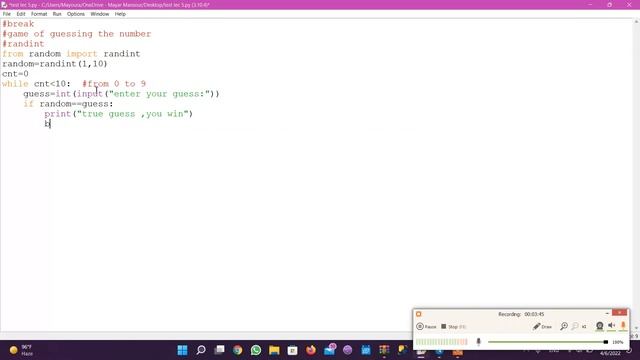Viewport: 640px width, 360px height.
Task: Open Mail app with notification badge
Action: 329,349
